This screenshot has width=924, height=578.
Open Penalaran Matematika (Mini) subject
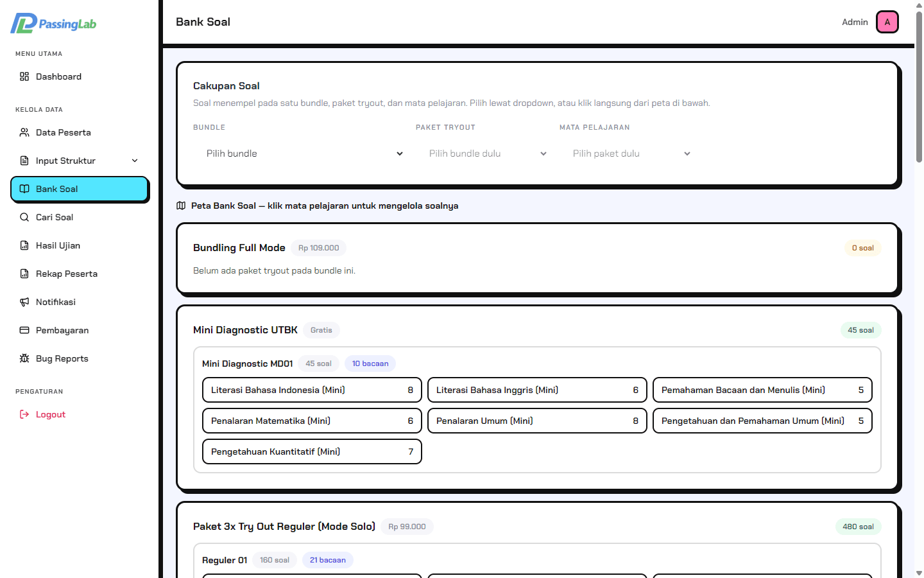pos(312,421)
